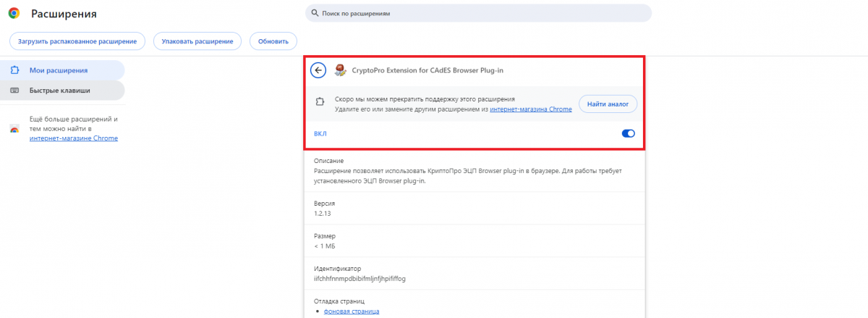The width and height of the screenshot is (868, 318).
Task: Open the интернет-магазине Chrome link in the sidebar
Action: coord(74,138)
